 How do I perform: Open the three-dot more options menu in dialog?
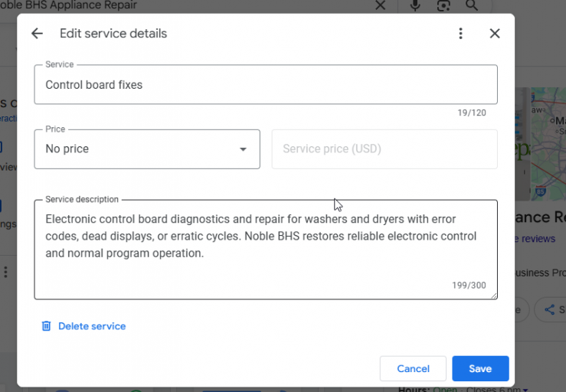460,34
